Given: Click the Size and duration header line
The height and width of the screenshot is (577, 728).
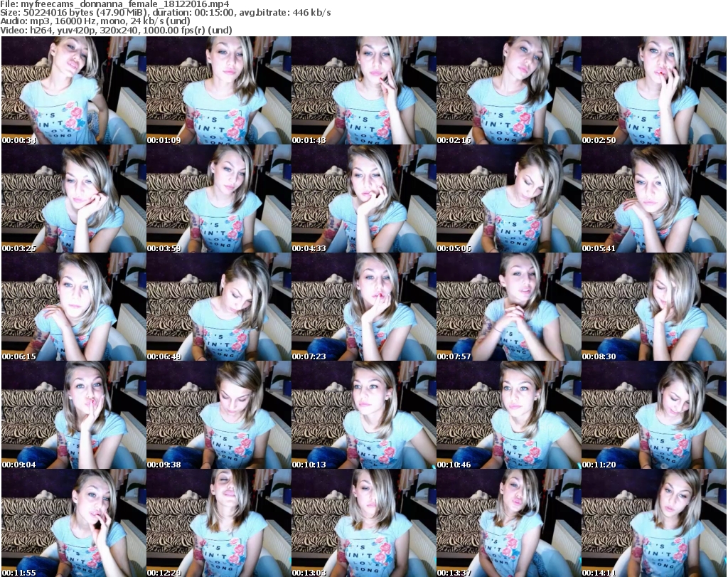Looking at the screenshot, I should 166,13.
